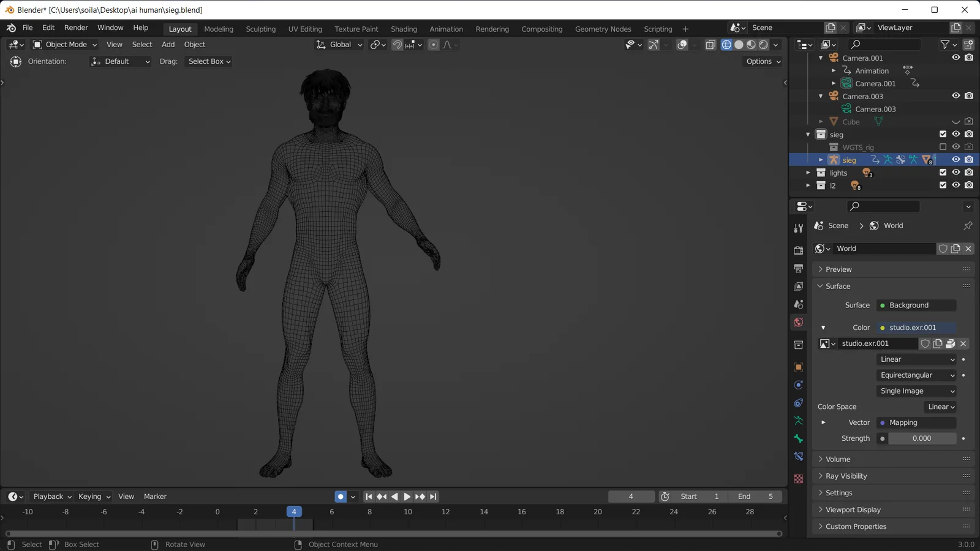980x551 pixels.
Task: Click the Options button in the header
Action: point(761,61)
